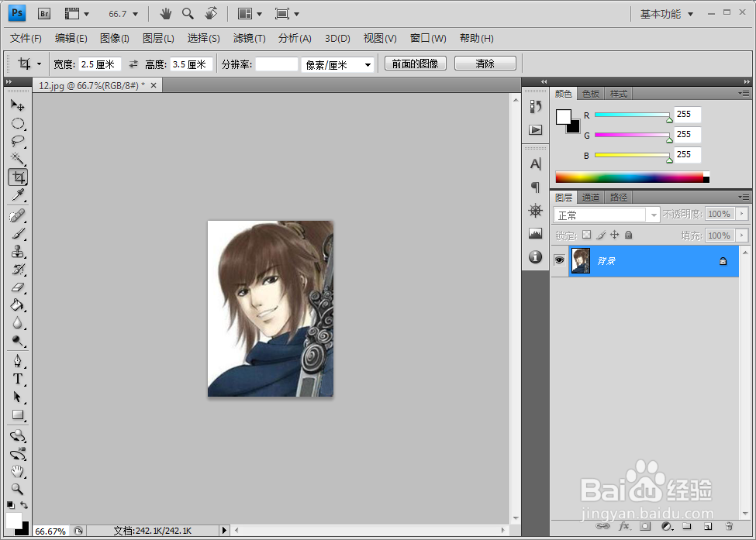Switch to the 通道 tab
Image resolution: width=756 pixels, height=540 pixels.
point(591,197)
